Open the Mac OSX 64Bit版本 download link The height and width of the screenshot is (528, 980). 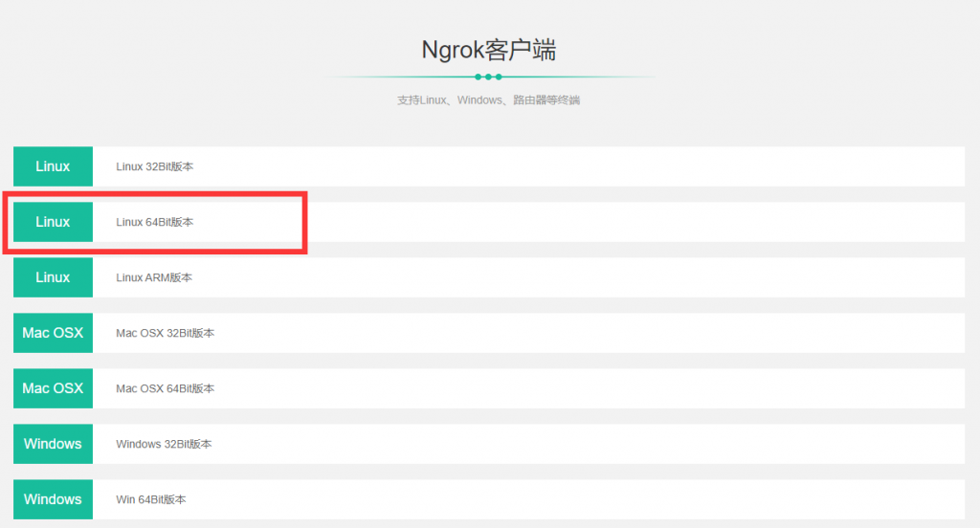[165, 388]
